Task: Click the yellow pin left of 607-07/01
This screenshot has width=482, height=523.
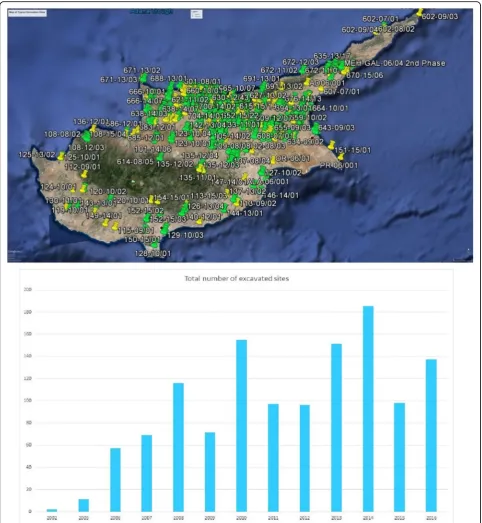Action: point(321,89)
